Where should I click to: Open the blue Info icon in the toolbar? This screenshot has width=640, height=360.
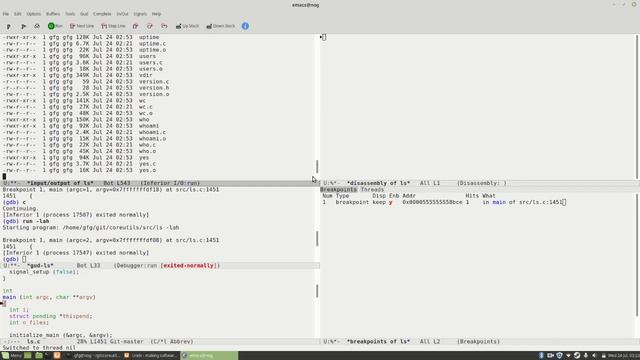click(245, 26)
